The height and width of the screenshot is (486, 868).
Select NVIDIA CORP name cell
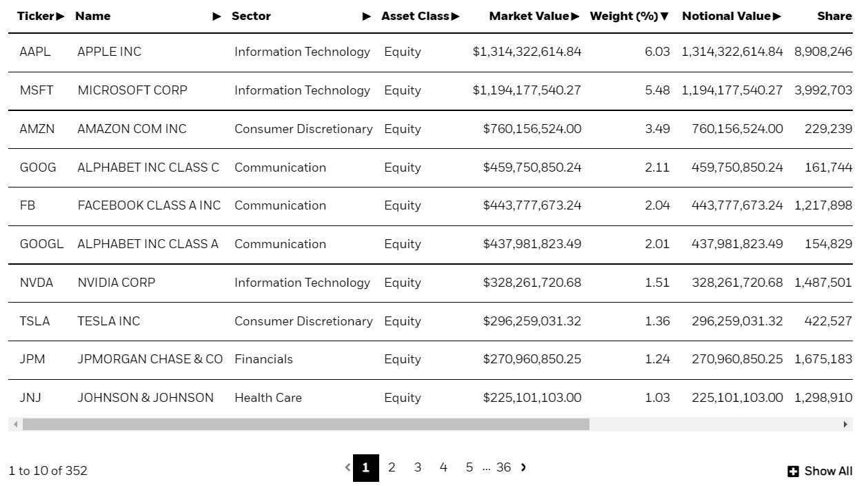click(117, 283)
